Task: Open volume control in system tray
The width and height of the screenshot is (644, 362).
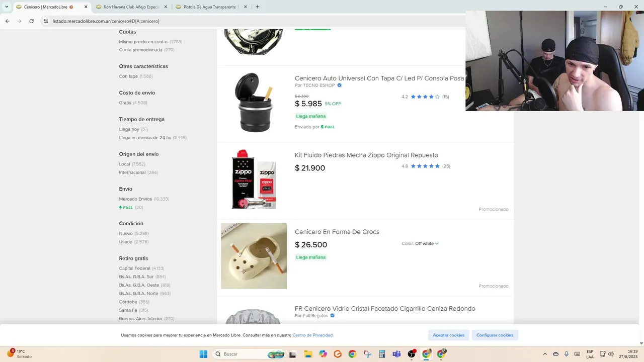Action: click(611, 354)
